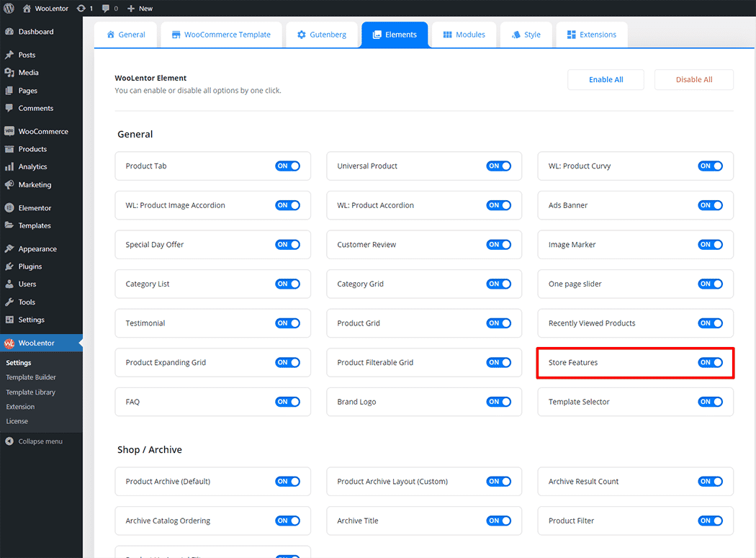Go to Plugins in the sidebar
This screenshot has height=558, width=756.
click(x=30, y=266)
